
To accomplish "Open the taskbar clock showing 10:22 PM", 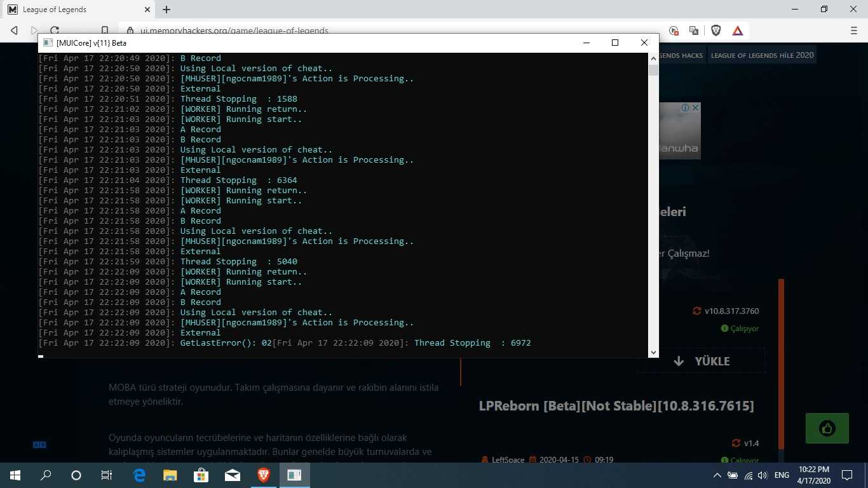I will (x=815, y=475).
